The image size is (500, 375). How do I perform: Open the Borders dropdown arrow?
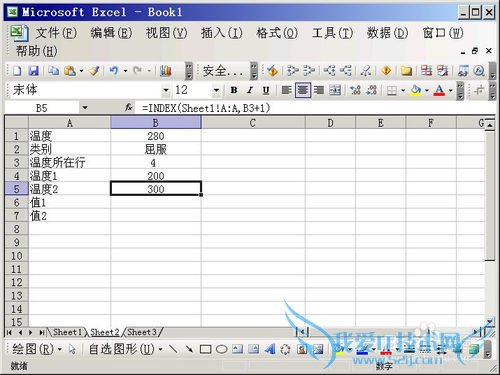(403, 90)
